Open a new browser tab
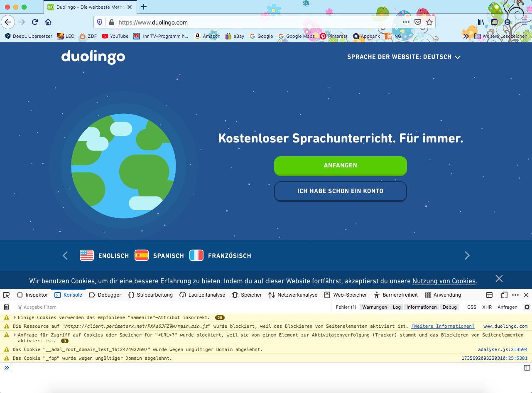The image size is (532, 393). [144, 7]
